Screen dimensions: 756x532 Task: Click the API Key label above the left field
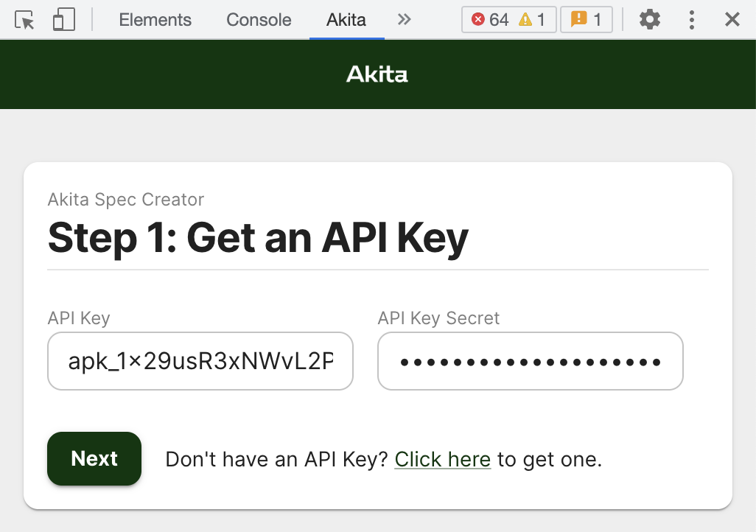click(79, 318)
